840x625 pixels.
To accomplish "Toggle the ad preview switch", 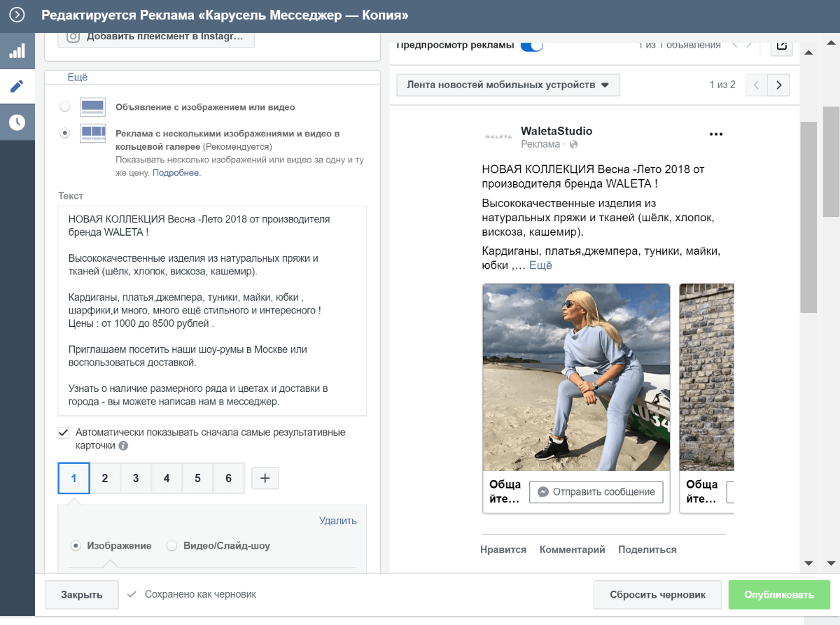I will [531, 45].
